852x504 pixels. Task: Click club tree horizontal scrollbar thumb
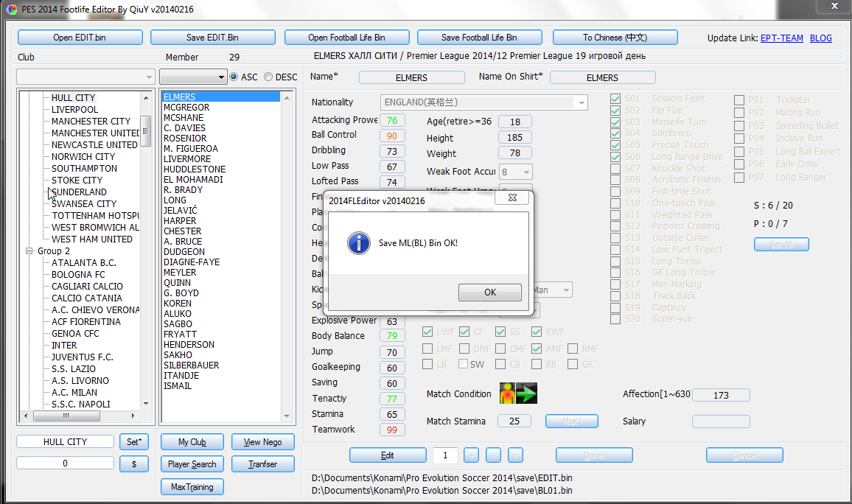[66, 416]
